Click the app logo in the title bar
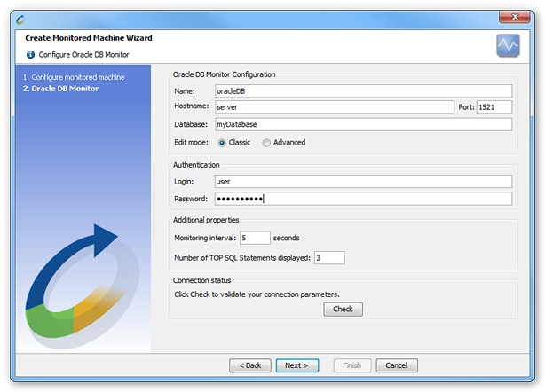 [20, 20]
